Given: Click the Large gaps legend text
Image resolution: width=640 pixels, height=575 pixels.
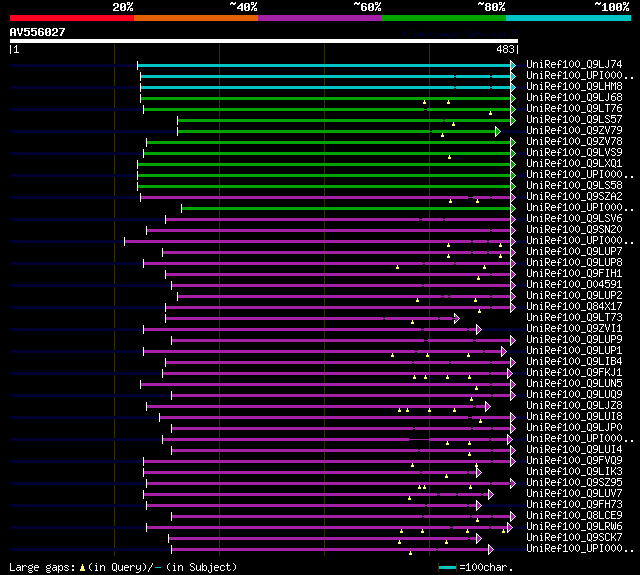Looking at the screenshot, I should tap(123, 567).
